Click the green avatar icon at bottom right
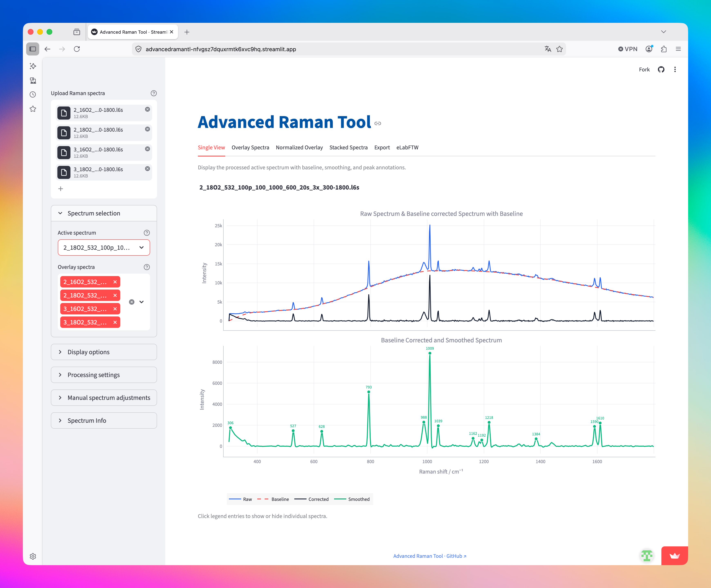This screenshot has height=588, width=711. (647, 556)
